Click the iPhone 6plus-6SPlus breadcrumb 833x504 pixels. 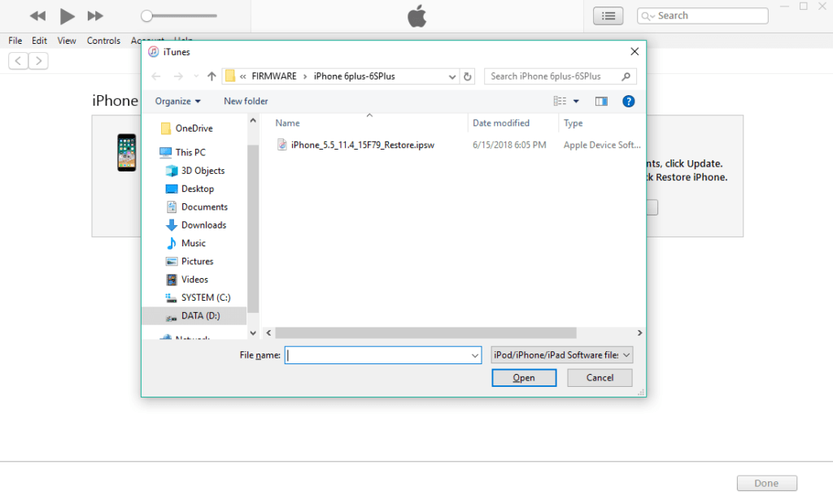[355, 76]
